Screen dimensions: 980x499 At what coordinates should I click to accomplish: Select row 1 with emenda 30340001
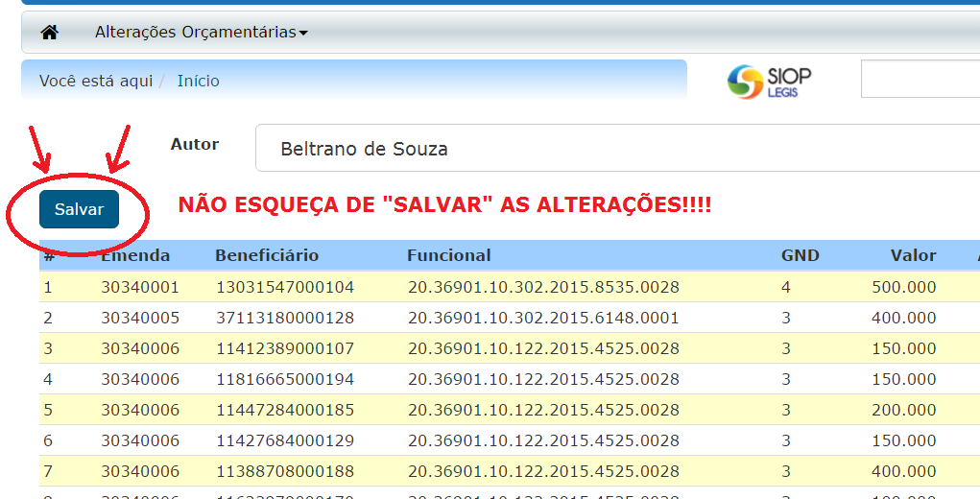140,287
